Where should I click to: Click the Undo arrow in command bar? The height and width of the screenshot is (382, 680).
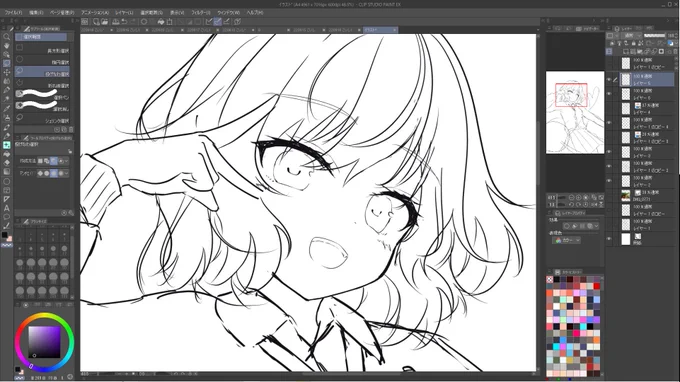[124, 21]
